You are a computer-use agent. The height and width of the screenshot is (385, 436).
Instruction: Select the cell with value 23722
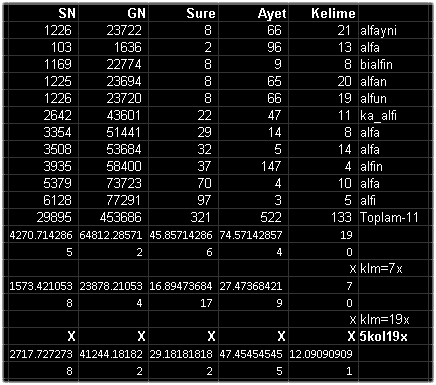pos(113,31)
